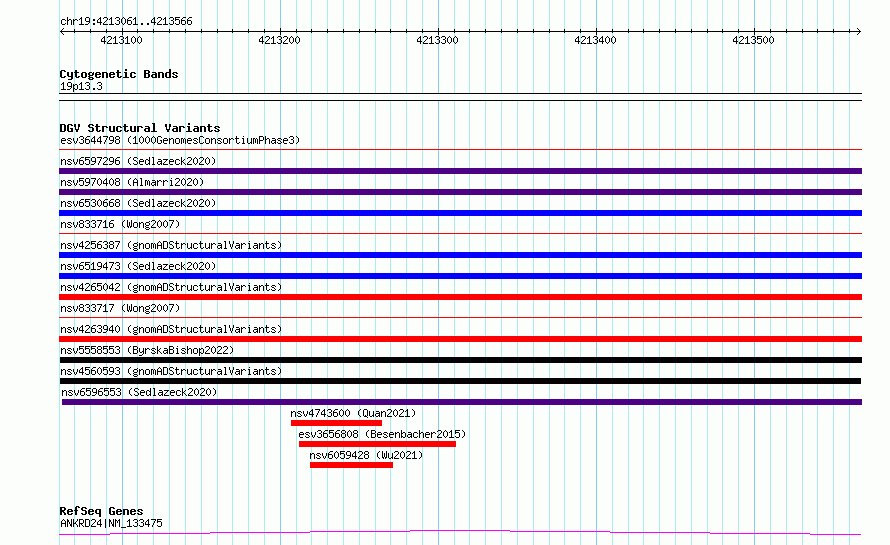Select the nsv4263940 gnomAD red bar
Image resolution: width=890 pixels, height=545 pixels.
[460, 339]
